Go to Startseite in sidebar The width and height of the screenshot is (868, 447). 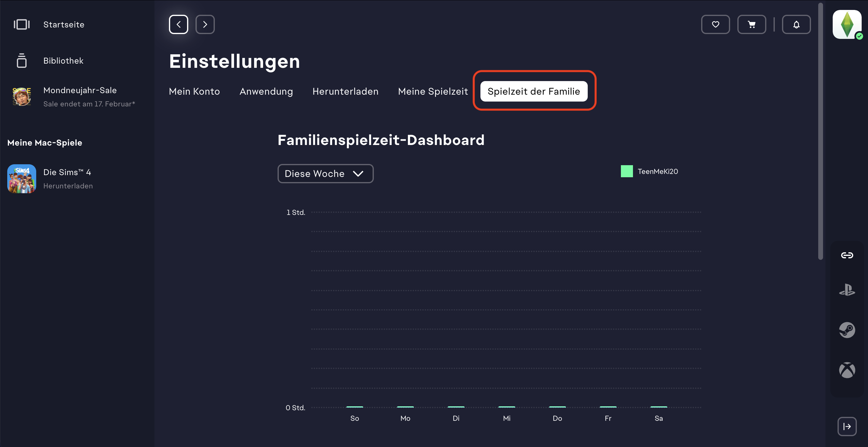(64, 24)
